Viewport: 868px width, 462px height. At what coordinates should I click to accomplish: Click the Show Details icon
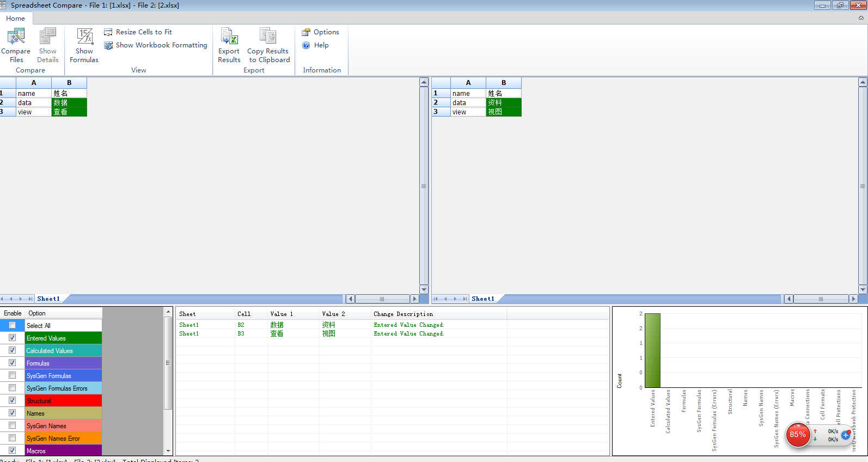point(48,37)
